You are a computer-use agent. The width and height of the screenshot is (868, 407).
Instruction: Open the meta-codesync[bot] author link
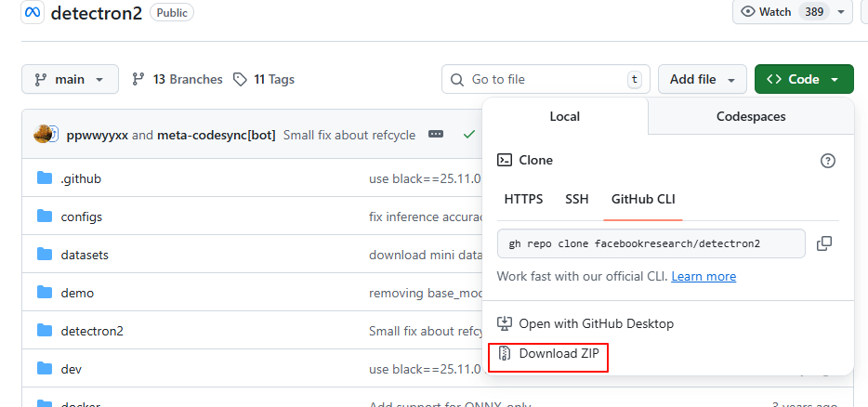coord(216,135)
